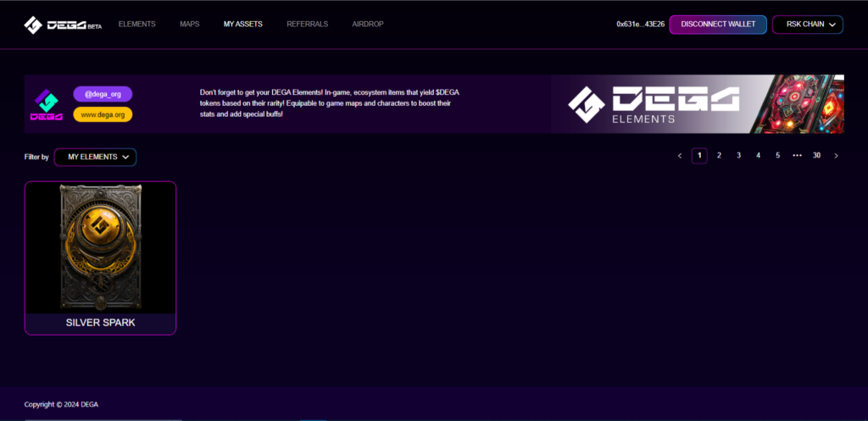Open the Referrals page
Screen dimensions: 868x421
(x=307, y=25)
